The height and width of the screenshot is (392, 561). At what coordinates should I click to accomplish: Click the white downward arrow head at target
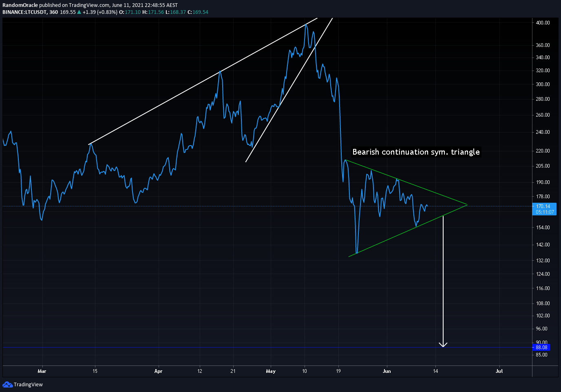[443, 345]
